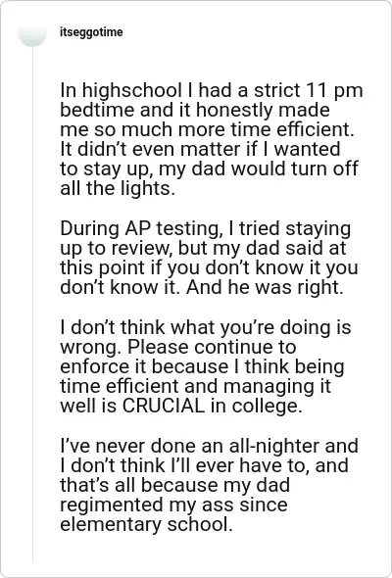Click the word "college." in third paragraph
The image size is (392, 578).
coord(267,406)
